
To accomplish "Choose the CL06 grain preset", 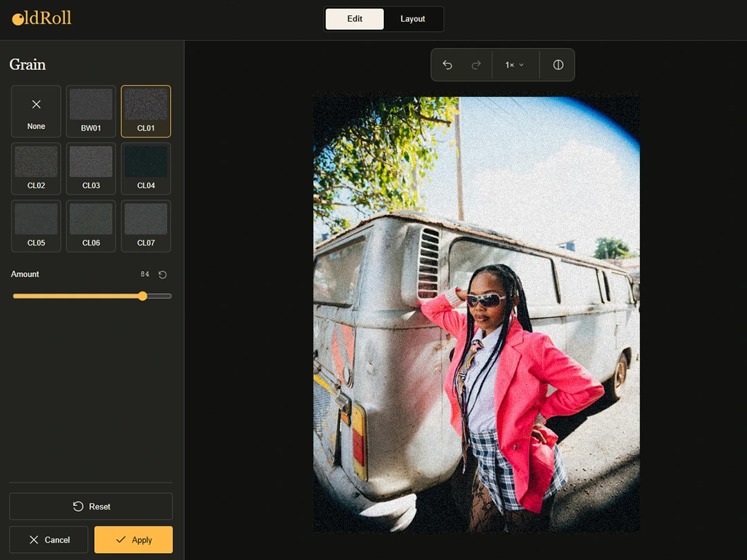I will click(x=91, y=225).
